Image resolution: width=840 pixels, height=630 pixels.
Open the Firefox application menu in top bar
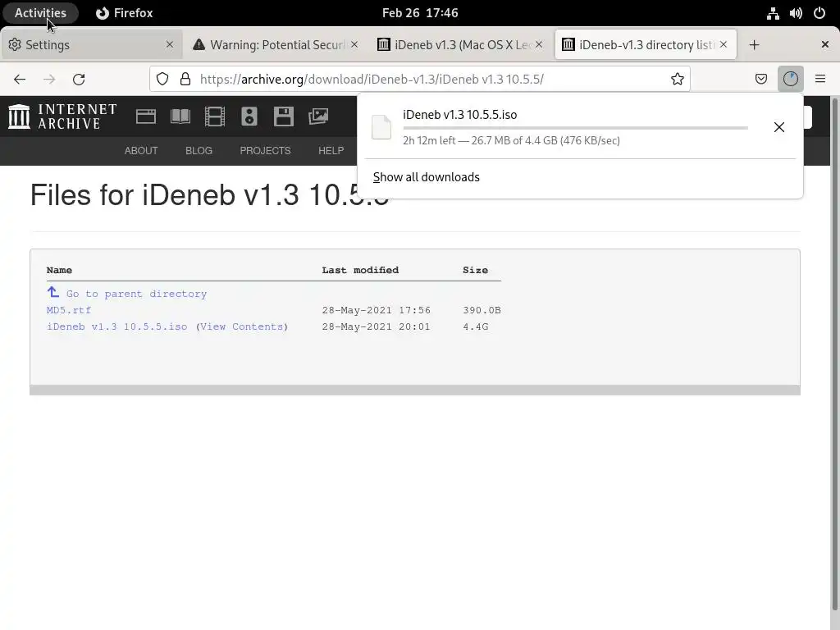coord(125,13)
